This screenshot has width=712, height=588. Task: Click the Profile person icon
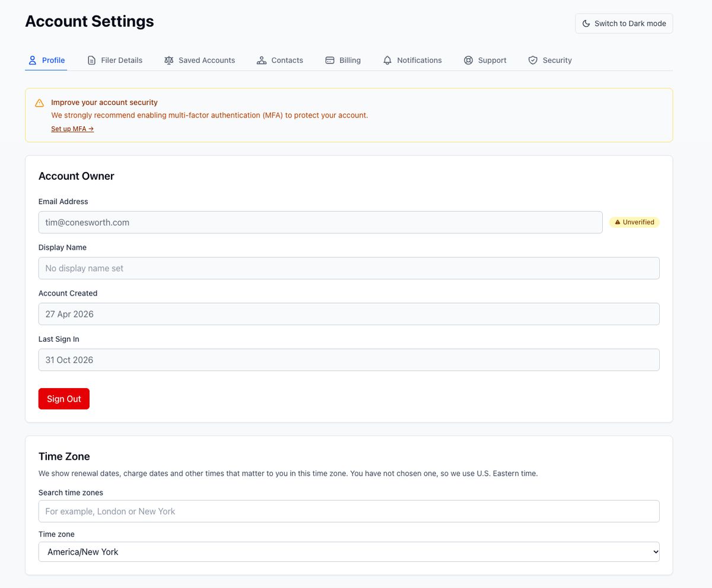click(x=33, y=60)
